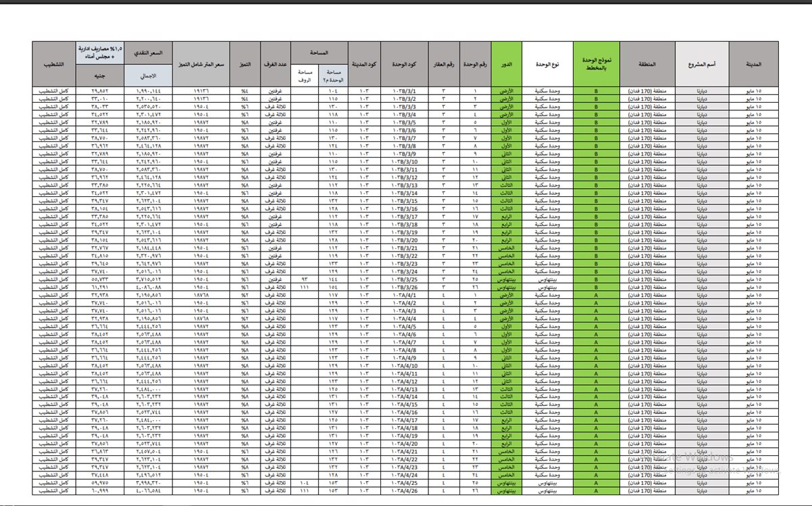Select the رقم العقار header cell
The height and width of the screenshot is (506, 812).
click(444, 64)
